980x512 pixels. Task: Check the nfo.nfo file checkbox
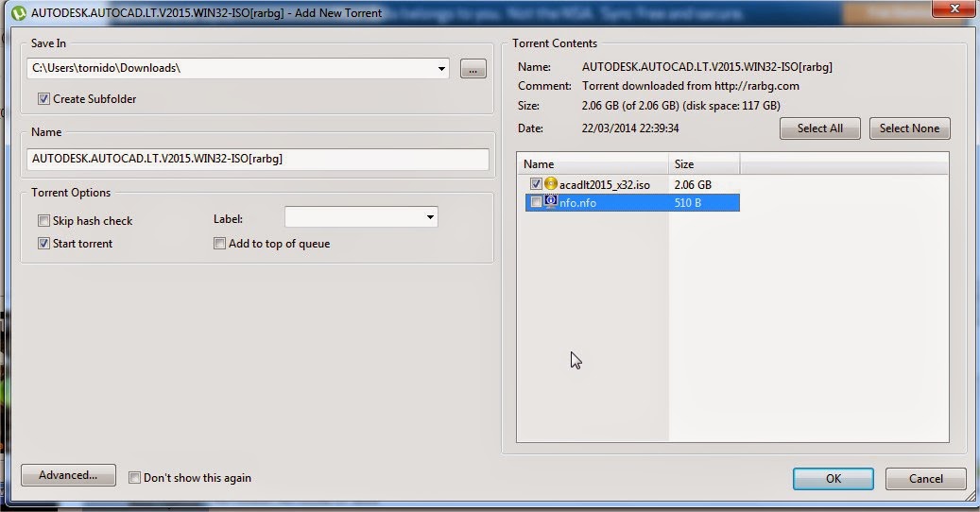[536, 202]
